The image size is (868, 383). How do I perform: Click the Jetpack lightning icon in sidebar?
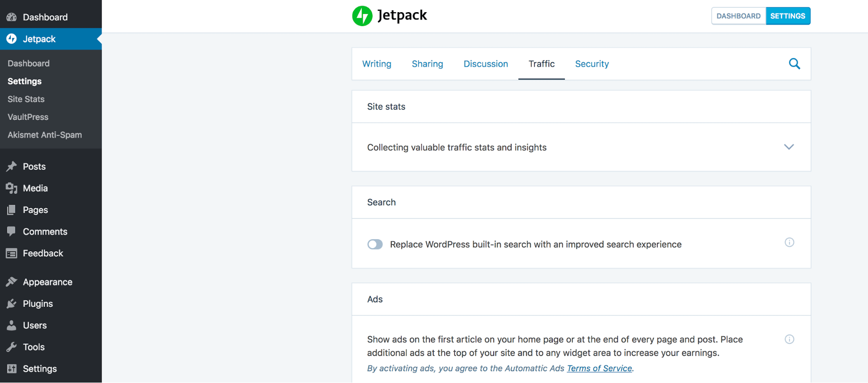12,39
